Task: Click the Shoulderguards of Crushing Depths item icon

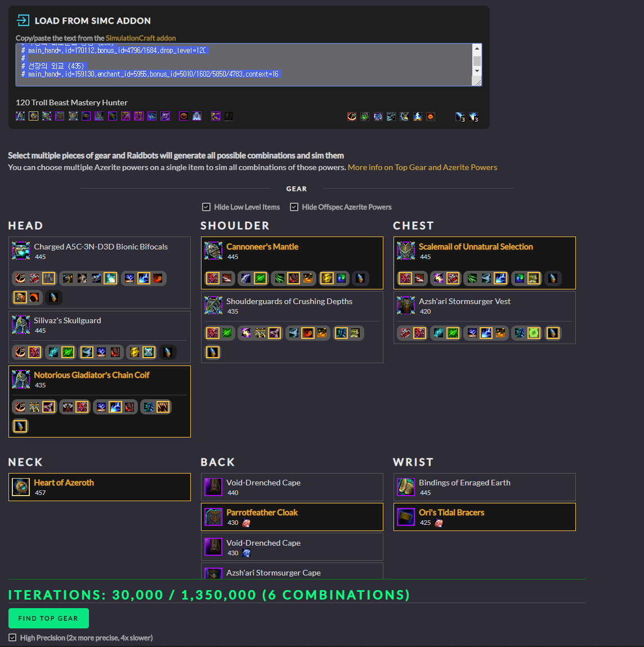Action: 213,305
